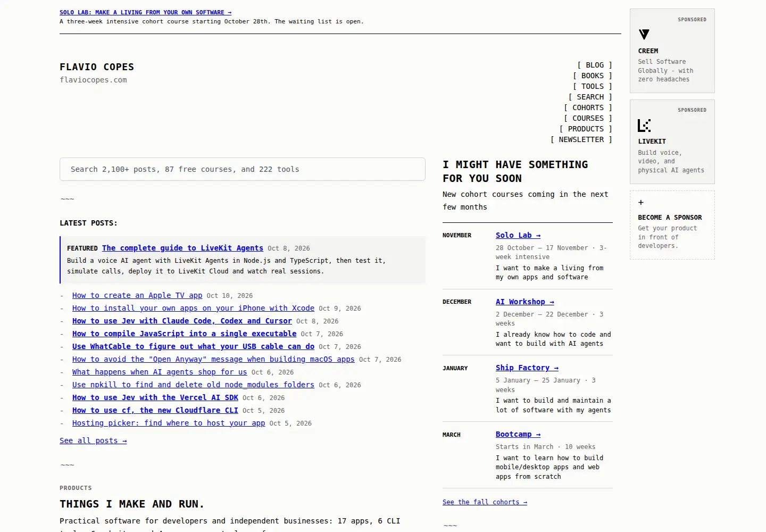Open the featured LiveKit Agents guide
The width and height of the screenshot is (766, 532).
click(182, 248)
